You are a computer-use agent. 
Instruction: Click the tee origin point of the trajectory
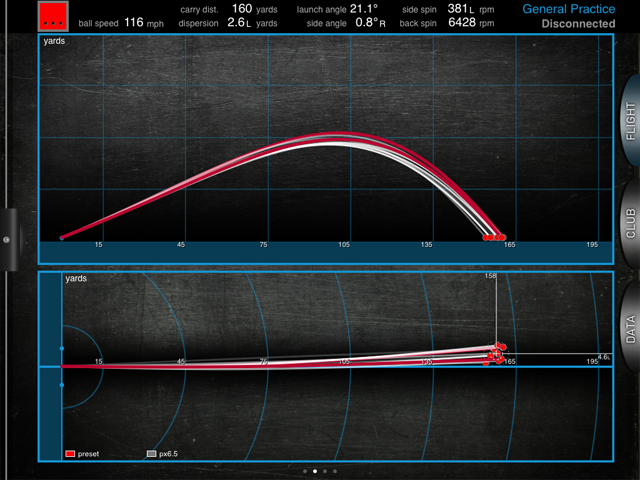62,238
